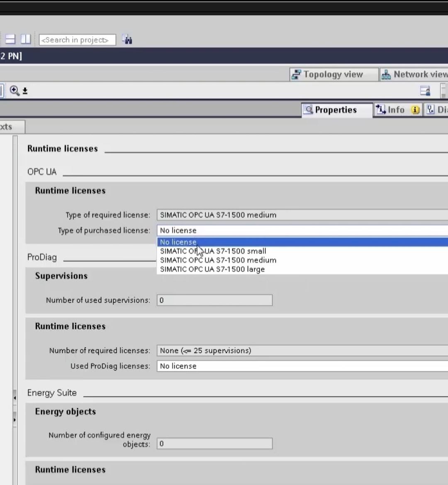The width and height of the screenshot is (448, 485).
Task: Click the right expand arrow on splitter
Action: pos(15,420)
